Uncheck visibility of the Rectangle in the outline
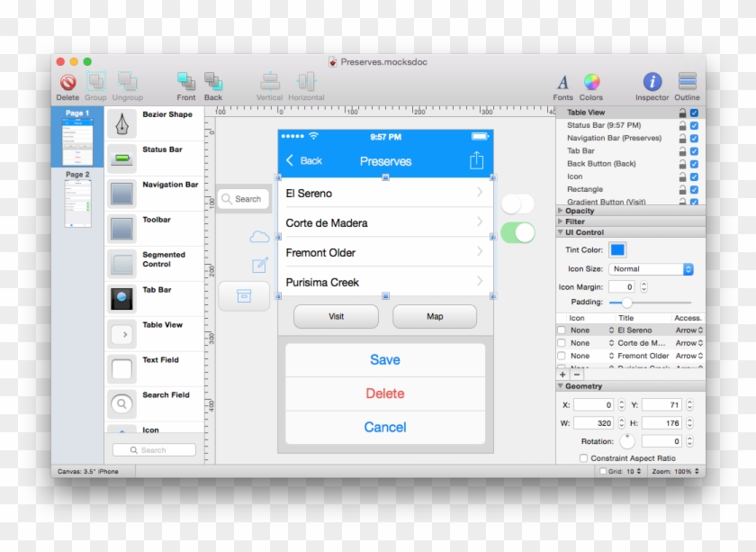The height and width of the screenshot is (552, 756). 692,189
